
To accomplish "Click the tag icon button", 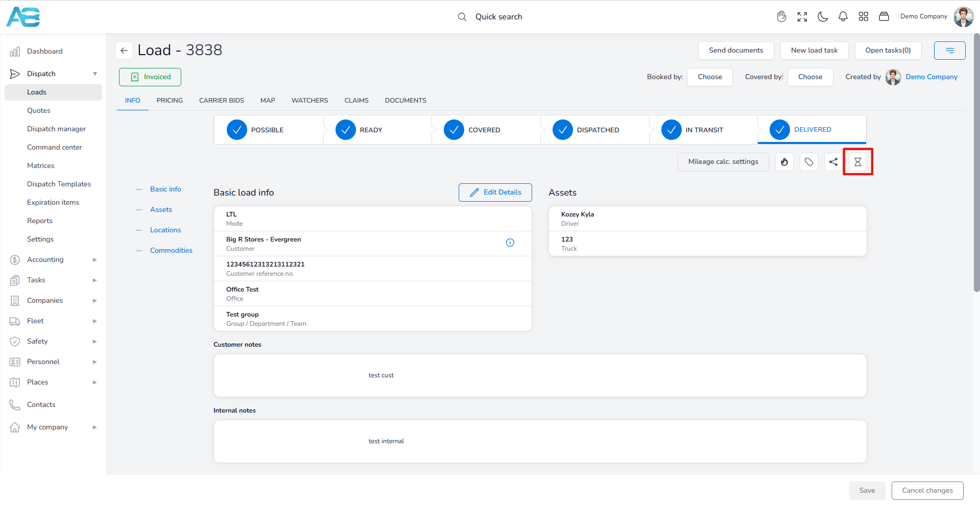I will coord(808,162).
